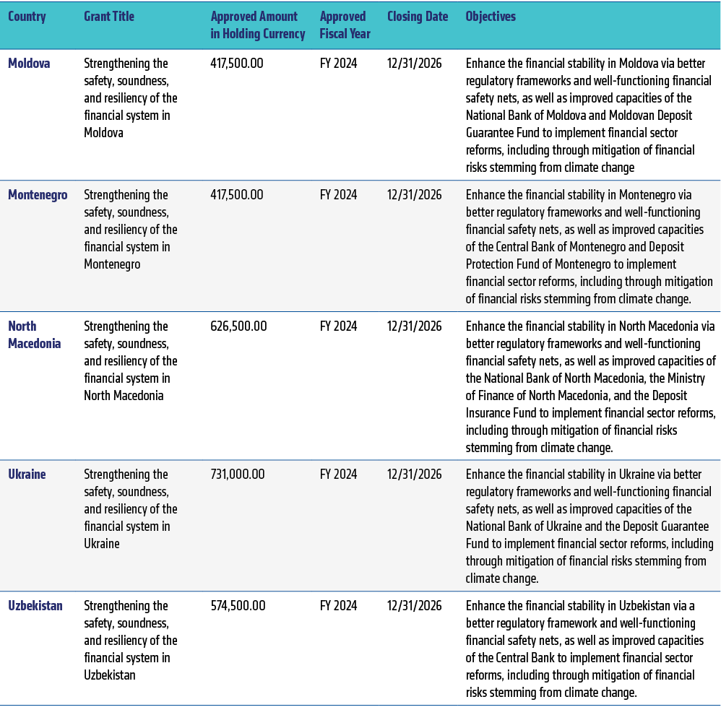
Task: Select the Approved Amount in Holding Currency header
Action: [254, 25]
